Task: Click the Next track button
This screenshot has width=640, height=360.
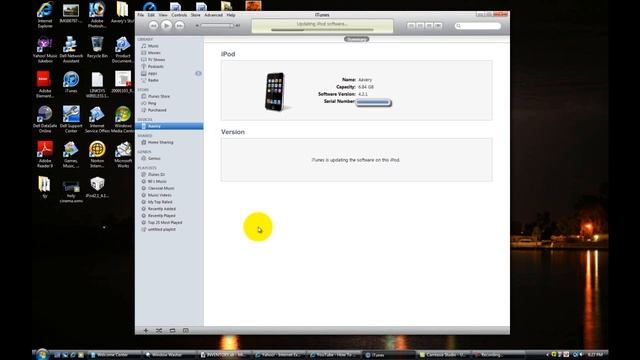Action: point(179,25)
